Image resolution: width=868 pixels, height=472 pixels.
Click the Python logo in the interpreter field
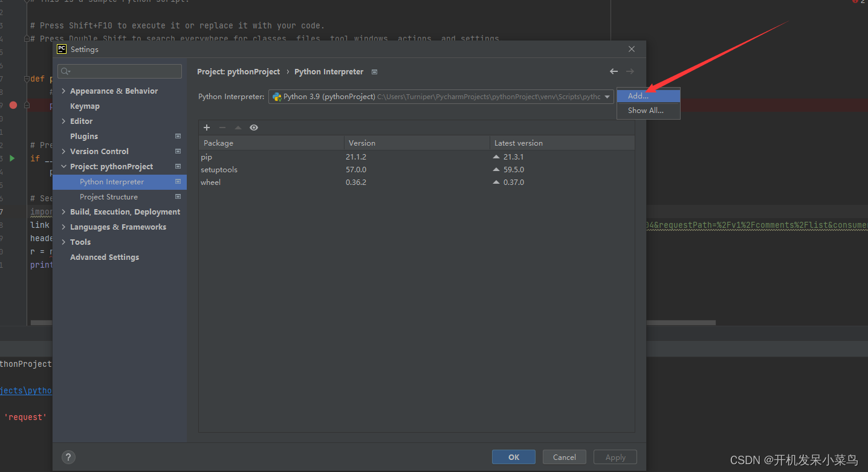(x=277, y=97)
